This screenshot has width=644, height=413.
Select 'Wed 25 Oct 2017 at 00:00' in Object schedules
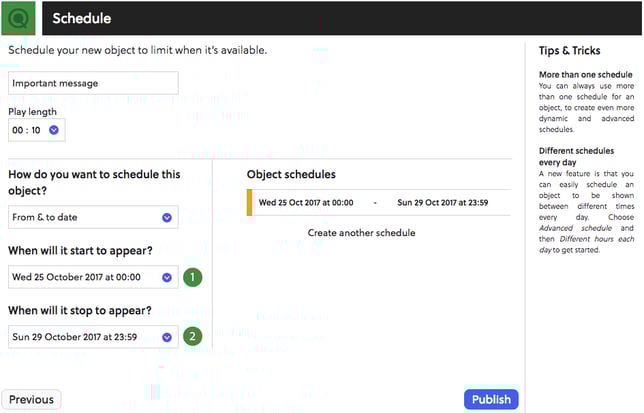click(306, 202)
